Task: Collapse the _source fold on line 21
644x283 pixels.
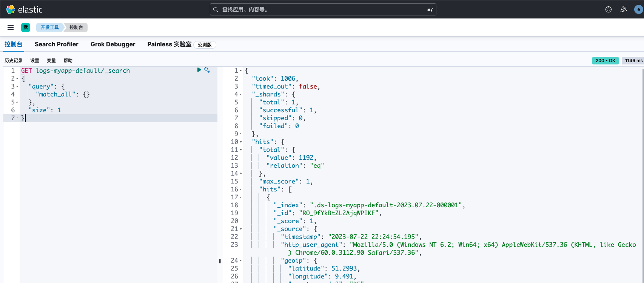Action: (240, 229)
